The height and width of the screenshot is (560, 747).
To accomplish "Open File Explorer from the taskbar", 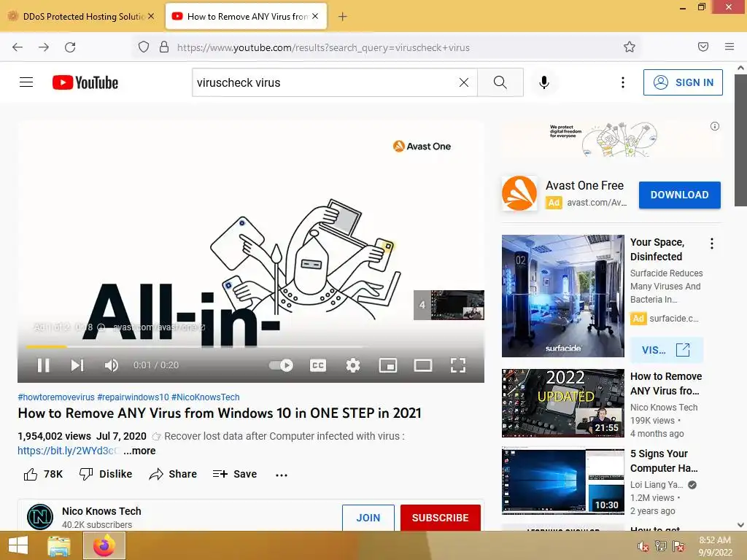I will [58, 545].
